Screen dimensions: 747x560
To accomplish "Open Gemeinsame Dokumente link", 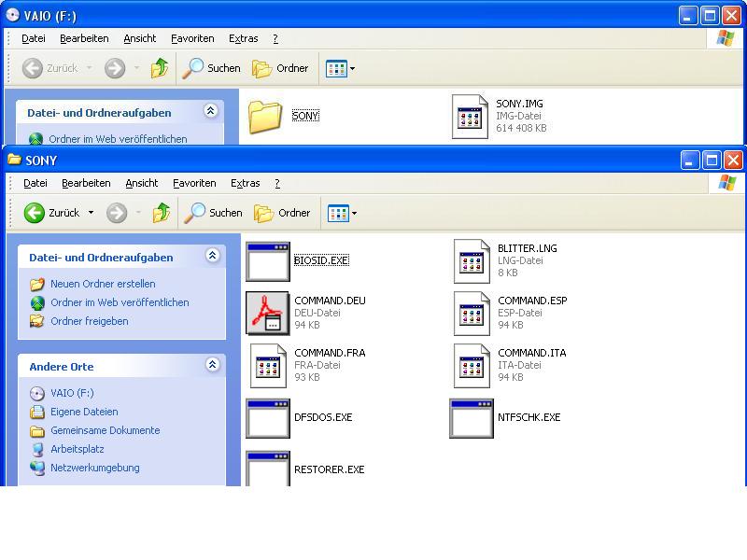I will (106, 430).
